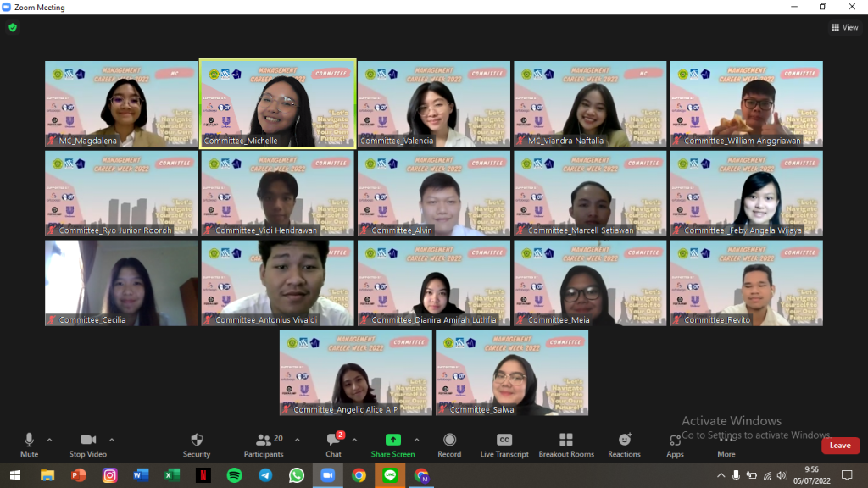Open the Participants panel
Image resolution: width=868 pixels, height=488 pixels.
click(264, 444)
